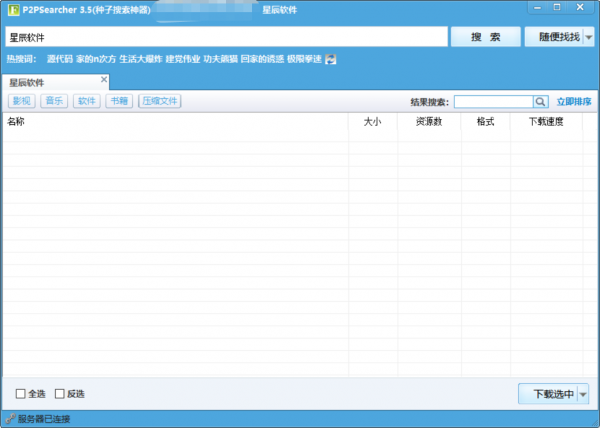Viewport: 600px width, 428px height.
Task: Close the P2PSearcher window
Action: [x=580, y=7]
